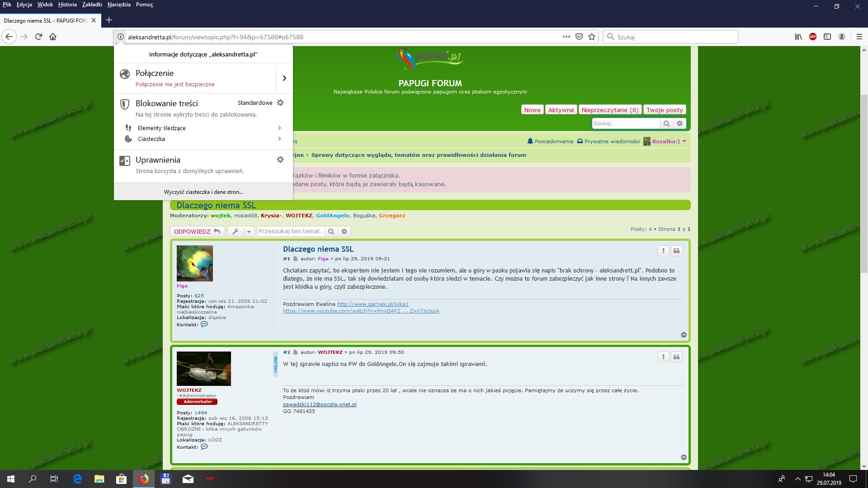Open the Historia menu
The width and height of the screenshot is (868, 488).
67,5
